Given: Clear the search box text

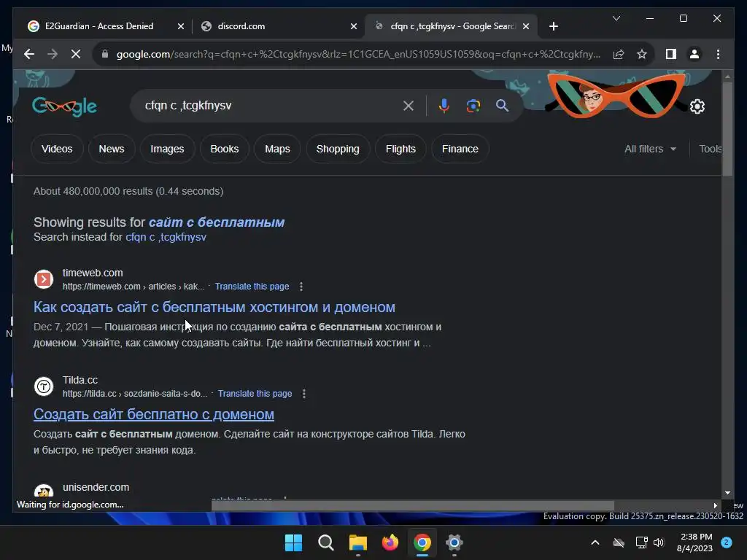Looking at the screenshot, I should [409, 106].
